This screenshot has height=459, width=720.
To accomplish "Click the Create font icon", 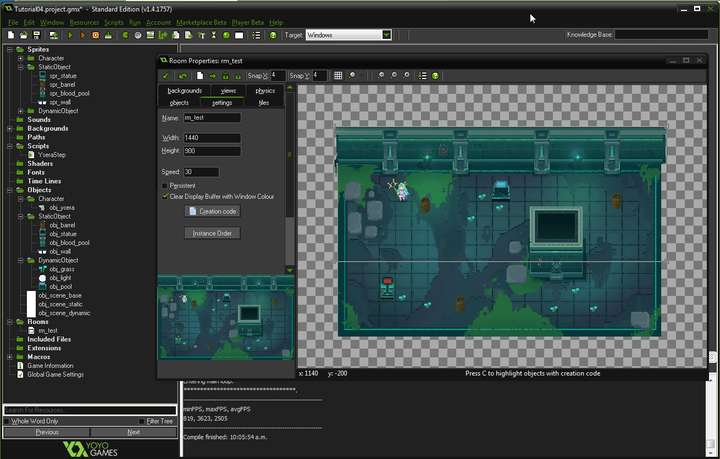I will click(x=201, y=35).
